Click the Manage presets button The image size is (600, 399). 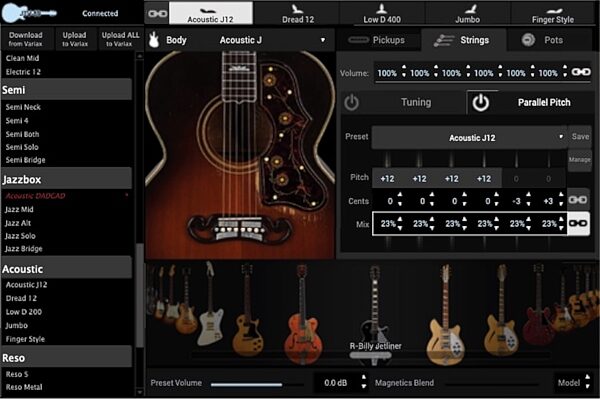(580, 160)
